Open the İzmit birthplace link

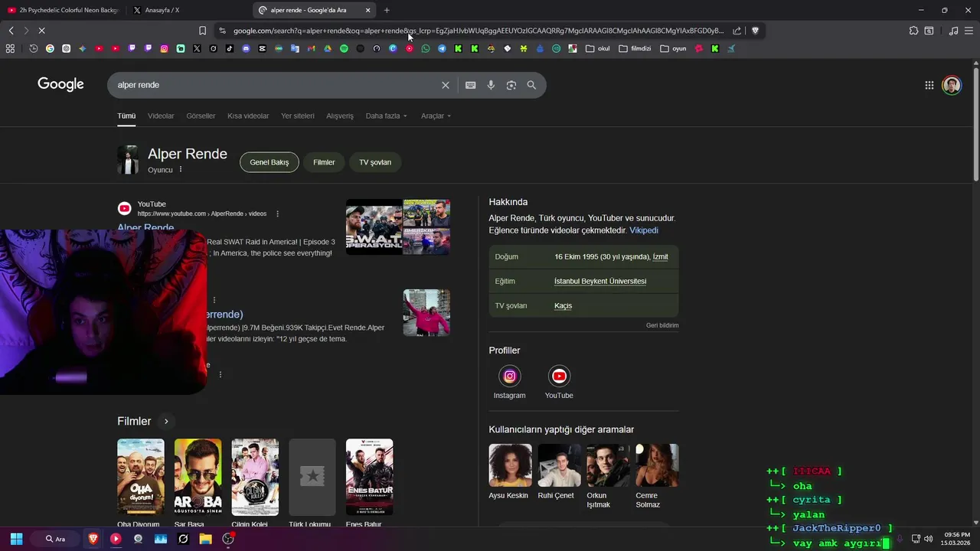point(661,256)
